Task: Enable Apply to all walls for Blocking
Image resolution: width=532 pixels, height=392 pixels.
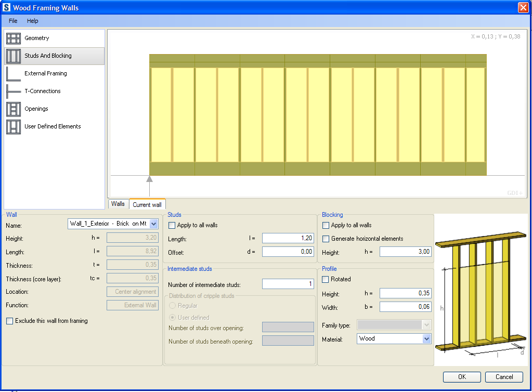Action: [x=326, y=225]
